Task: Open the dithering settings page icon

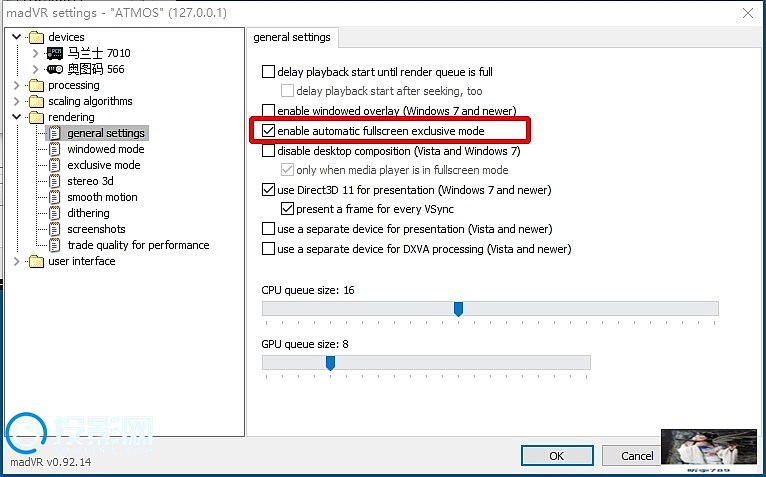Action: (55, 213)
